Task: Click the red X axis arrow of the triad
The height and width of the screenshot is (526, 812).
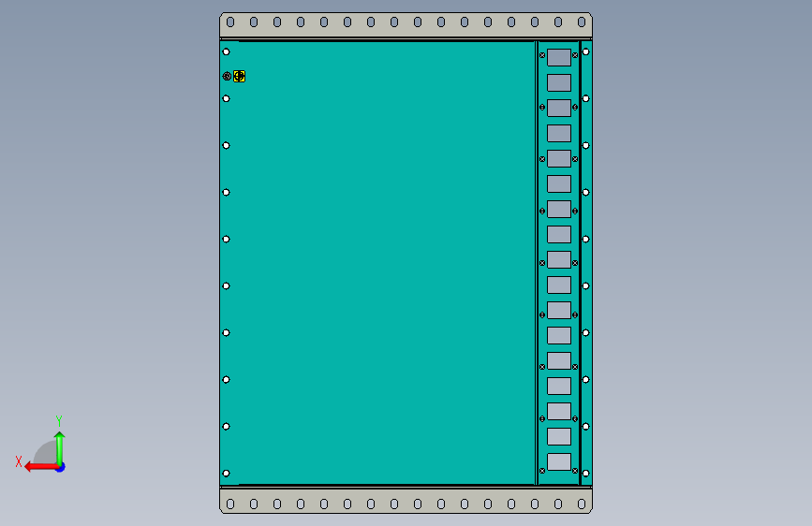Action: click(x=41, y=467)
